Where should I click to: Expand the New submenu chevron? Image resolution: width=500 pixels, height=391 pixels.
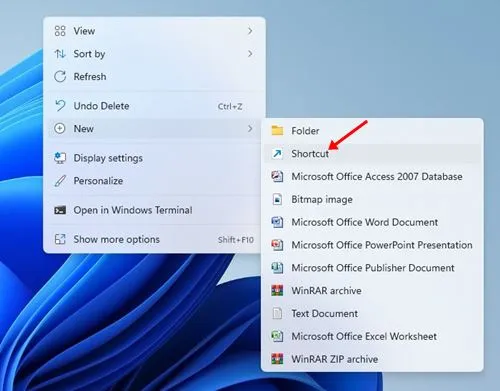(x=250, y=128)
